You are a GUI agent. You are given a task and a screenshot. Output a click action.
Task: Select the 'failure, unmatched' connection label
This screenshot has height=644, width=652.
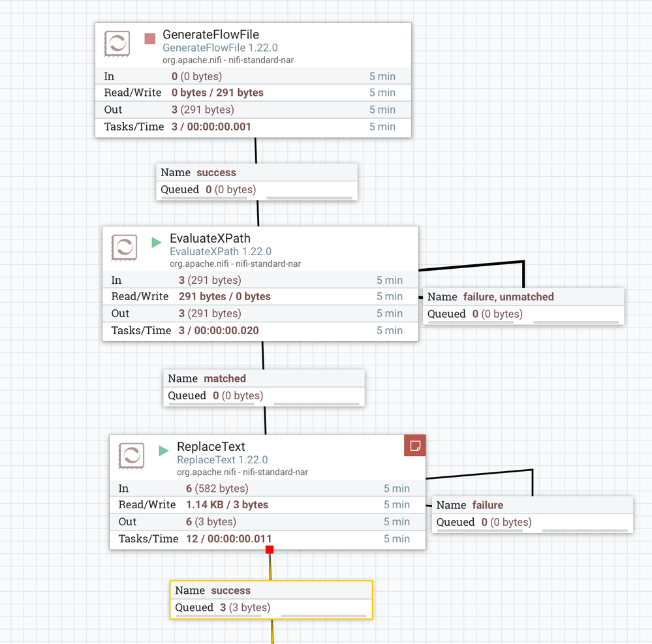pos(523,307)
